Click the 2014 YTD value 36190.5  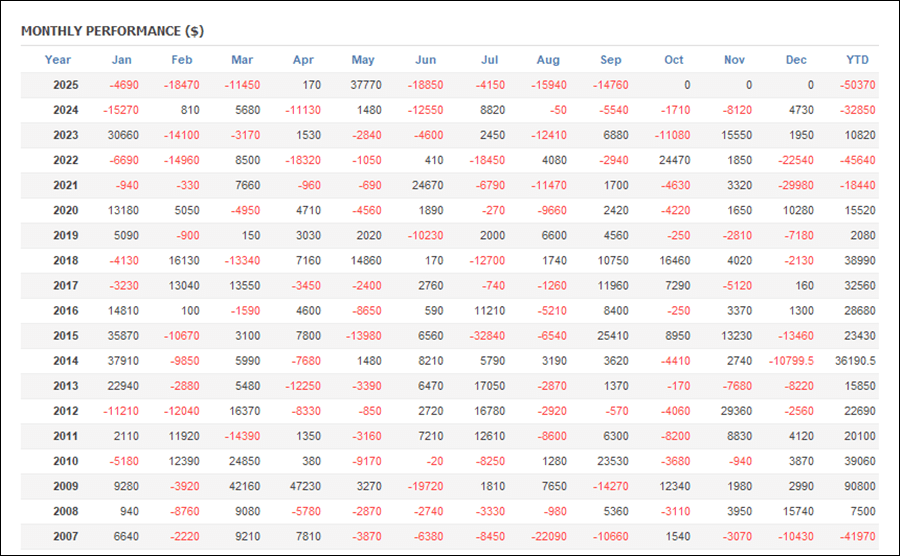click(855, 361)
